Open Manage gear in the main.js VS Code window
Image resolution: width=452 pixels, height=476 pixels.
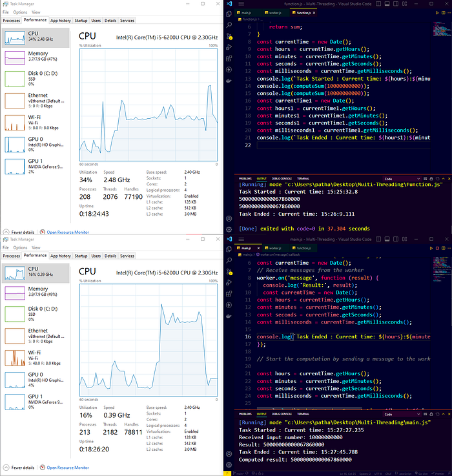coord(229,464)
